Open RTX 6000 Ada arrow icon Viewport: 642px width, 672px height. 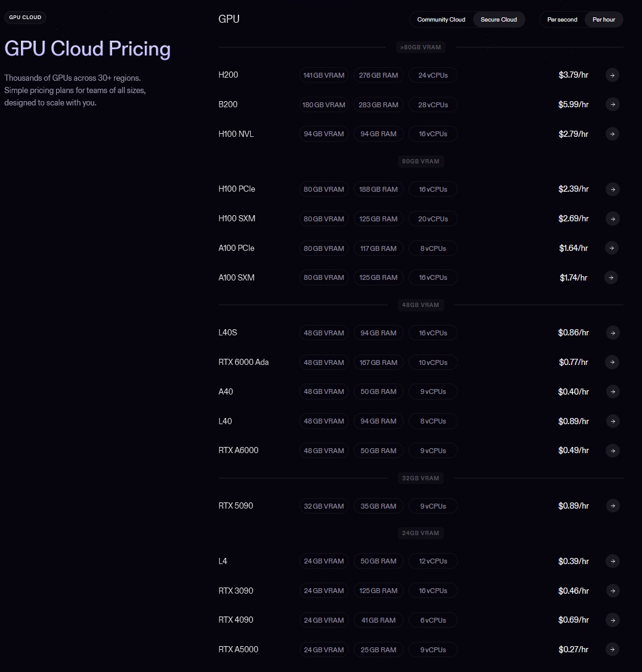click(x=612, y=362)
